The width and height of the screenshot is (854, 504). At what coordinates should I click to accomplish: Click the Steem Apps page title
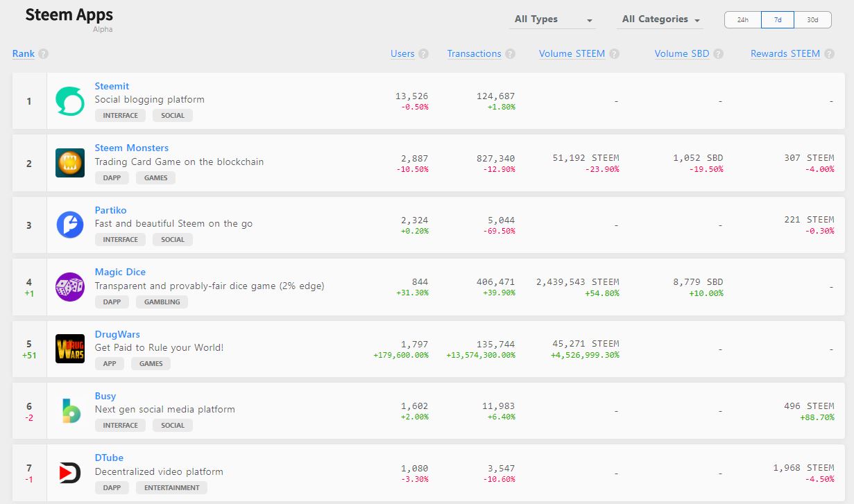(69, 15)
